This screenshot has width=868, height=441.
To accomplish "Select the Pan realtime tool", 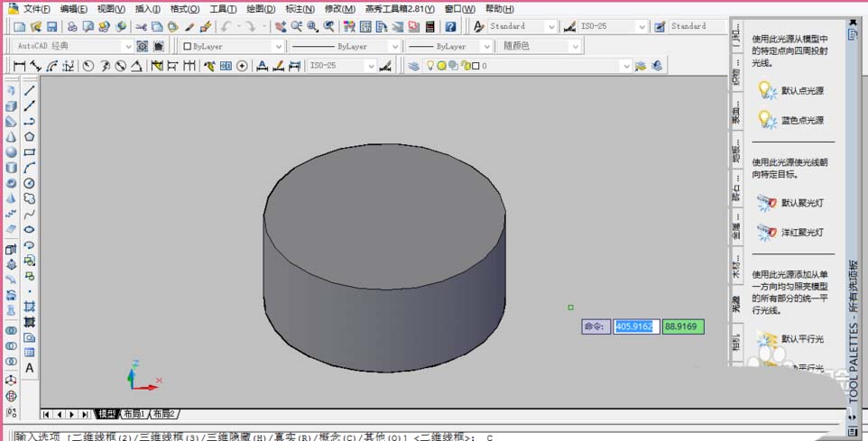I will coord(281,26).
